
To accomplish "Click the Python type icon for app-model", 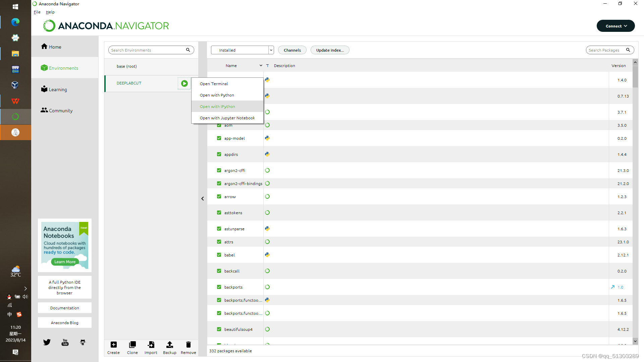I will (x=267, y=138).
